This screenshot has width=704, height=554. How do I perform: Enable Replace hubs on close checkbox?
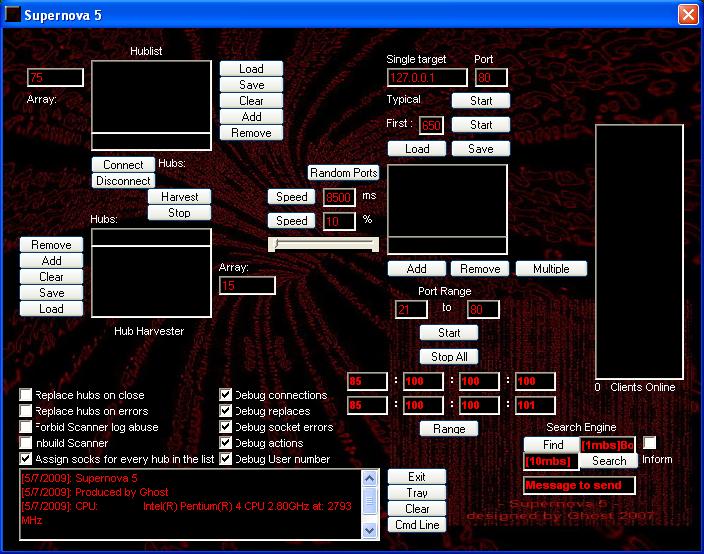(26, 395)
